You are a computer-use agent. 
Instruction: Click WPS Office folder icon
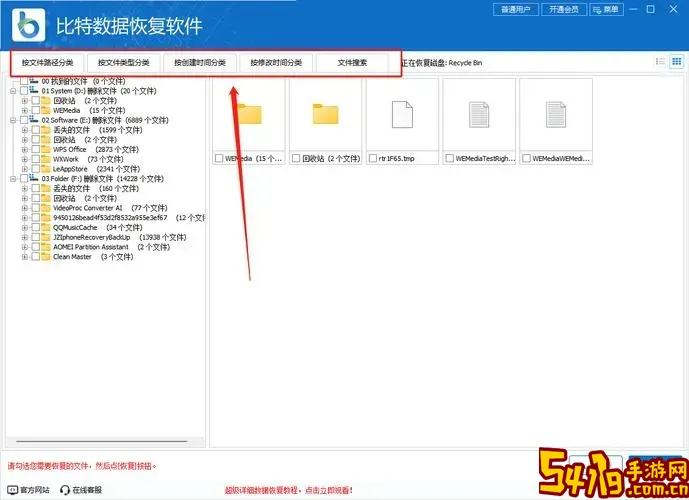[x=46, y=149]
